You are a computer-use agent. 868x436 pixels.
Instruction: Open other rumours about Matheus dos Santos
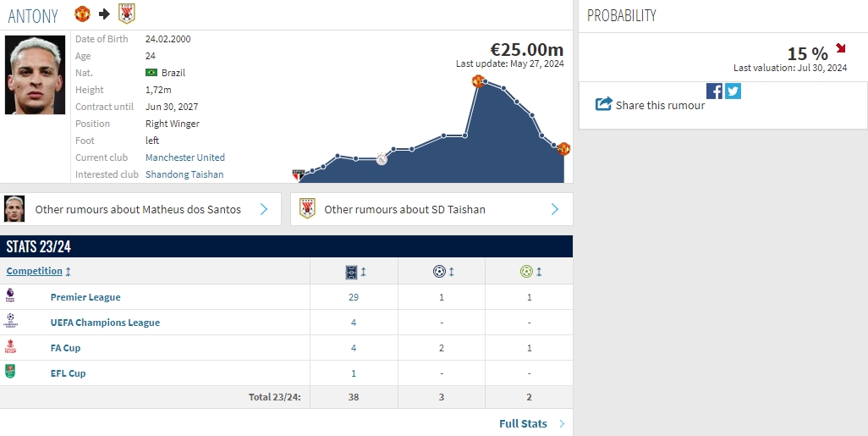point(140,209)
